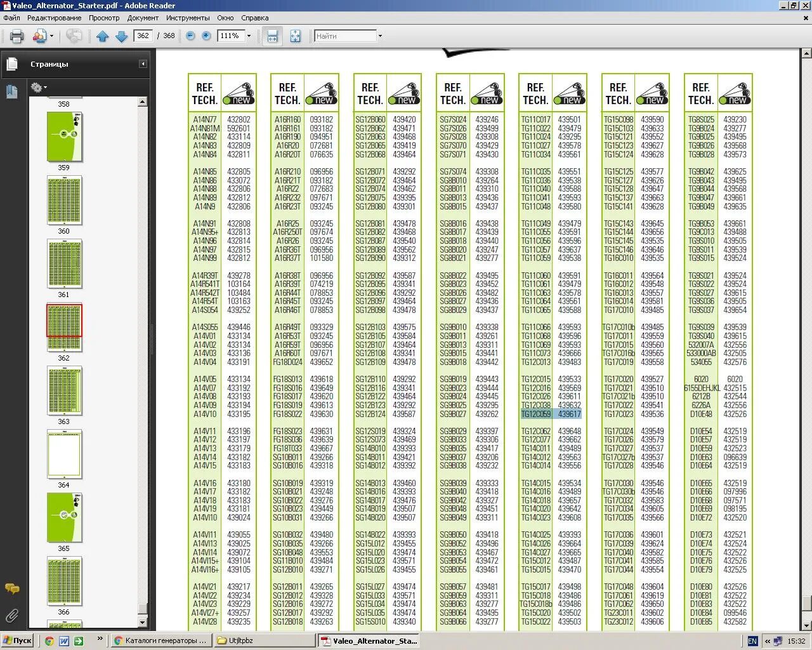Select page 360 thumbnail
This screenshot has width=812, height=650.
[x=64, y=200]
